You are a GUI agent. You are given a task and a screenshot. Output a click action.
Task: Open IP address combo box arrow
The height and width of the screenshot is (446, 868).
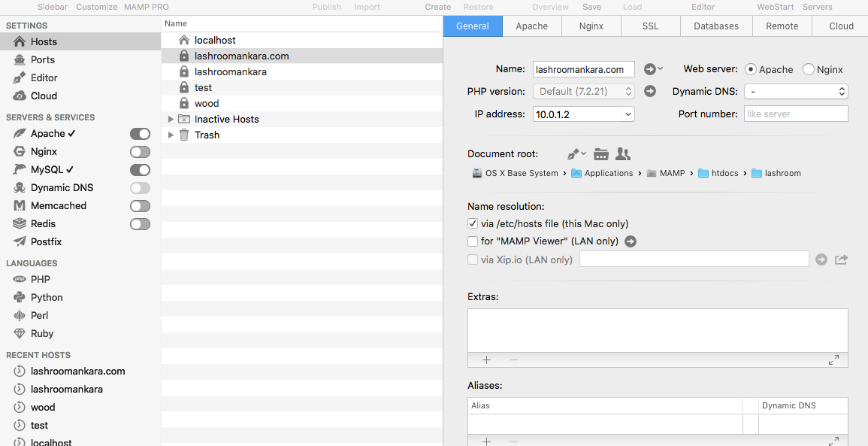[x=628, y=114]
